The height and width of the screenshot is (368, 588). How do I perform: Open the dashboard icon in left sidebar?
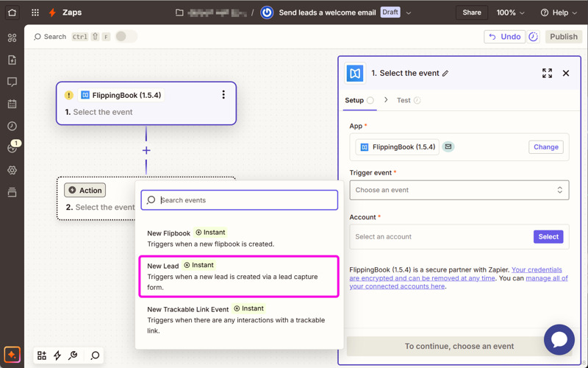coord(12,38)
